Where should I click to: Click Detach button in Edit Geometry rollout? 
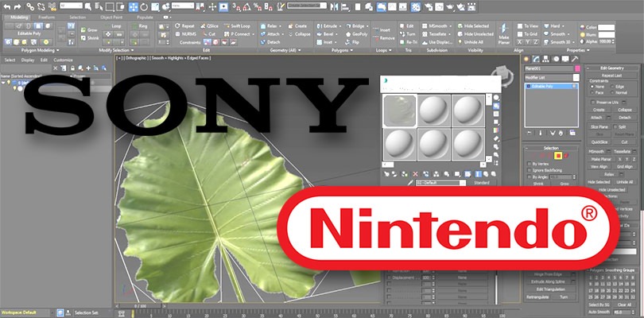click(x=624, y=118)
